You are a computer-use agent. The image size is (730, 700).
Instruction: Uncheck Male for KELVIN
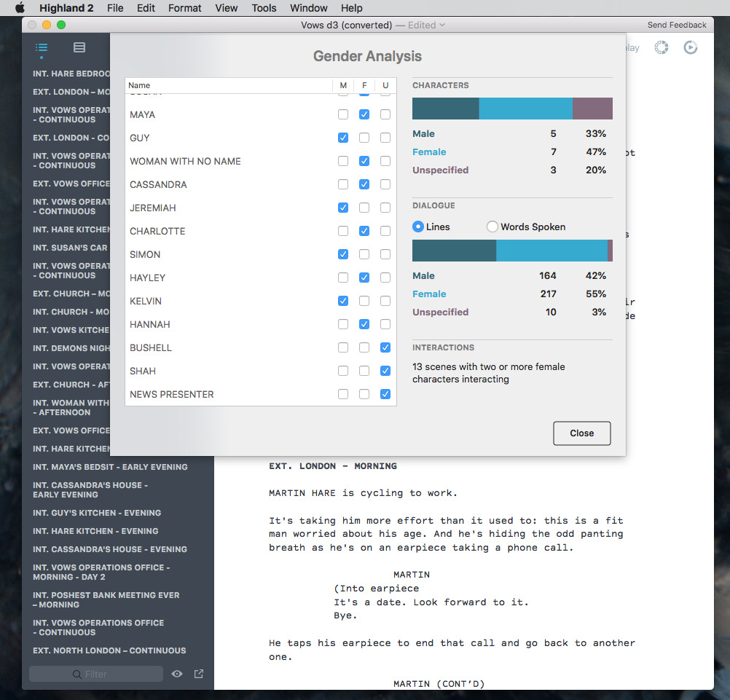click(343, 301)
